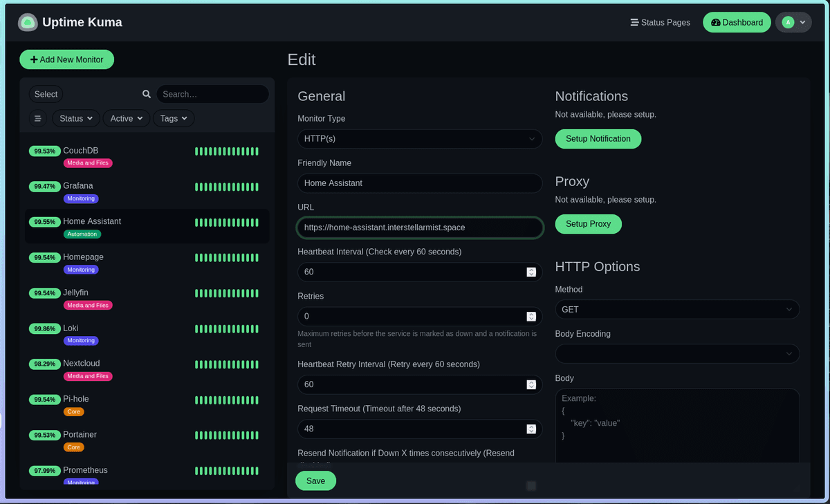Expand the Status filter dropdown
Screen dimensions: 830x504
(76, 118)
